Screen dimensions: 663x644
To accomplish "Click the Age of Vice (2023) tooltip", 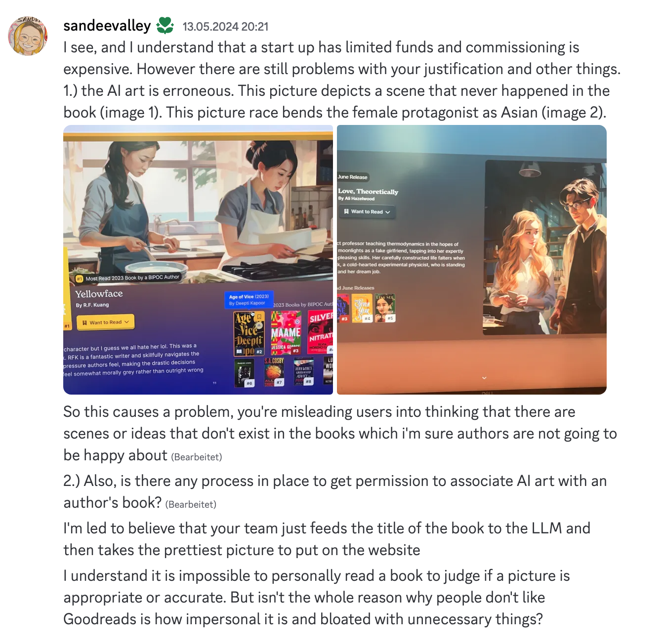I will pyautogui.click(x=249, y=300).
